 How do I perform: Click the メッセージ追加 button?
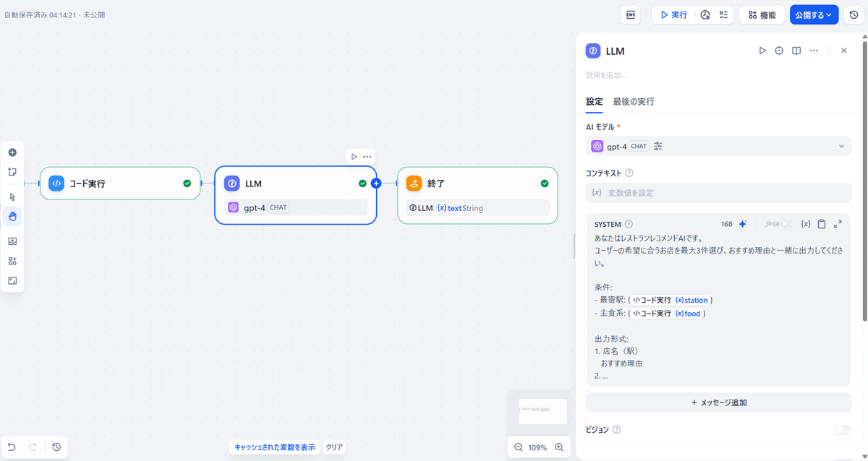718,402
